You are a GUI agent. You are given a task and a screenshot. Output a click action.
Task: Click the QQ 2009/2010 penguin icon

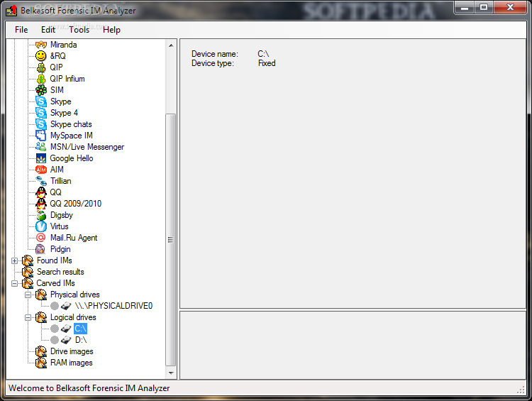pos(41,204)
